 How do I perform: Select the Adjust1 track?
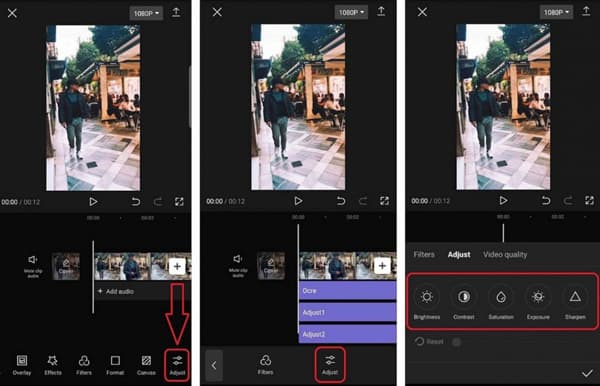pyautogui.click(x=347, y=313)
